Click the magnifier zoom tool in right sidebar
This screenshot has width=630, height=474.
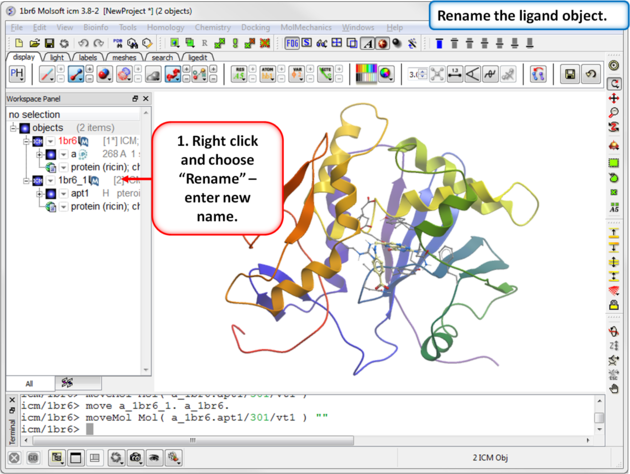(x=614, y=114)
